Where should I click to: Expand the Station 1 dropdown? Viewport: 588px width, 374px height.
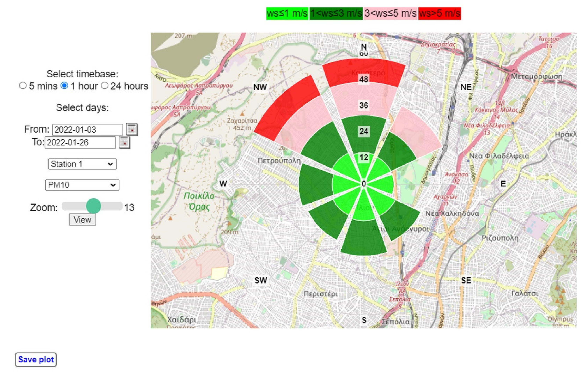tap(82, 164)
